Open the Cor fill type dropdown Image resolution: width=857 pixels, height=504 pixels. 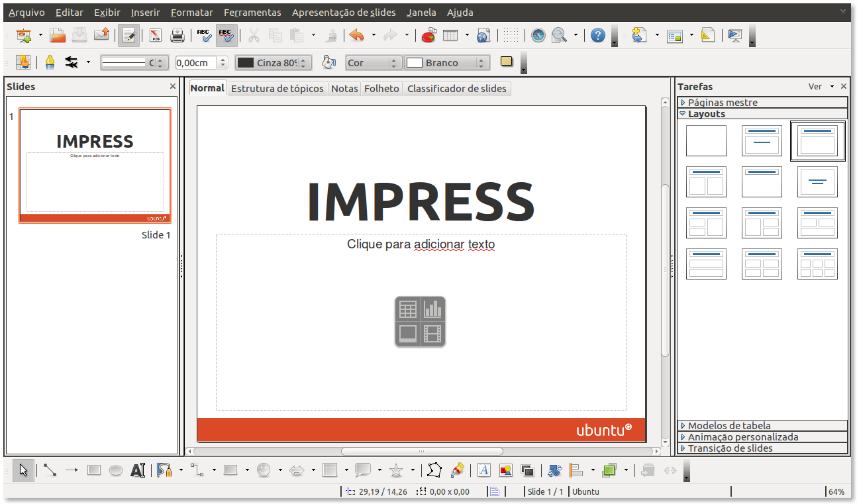click(x=374, y=62)
